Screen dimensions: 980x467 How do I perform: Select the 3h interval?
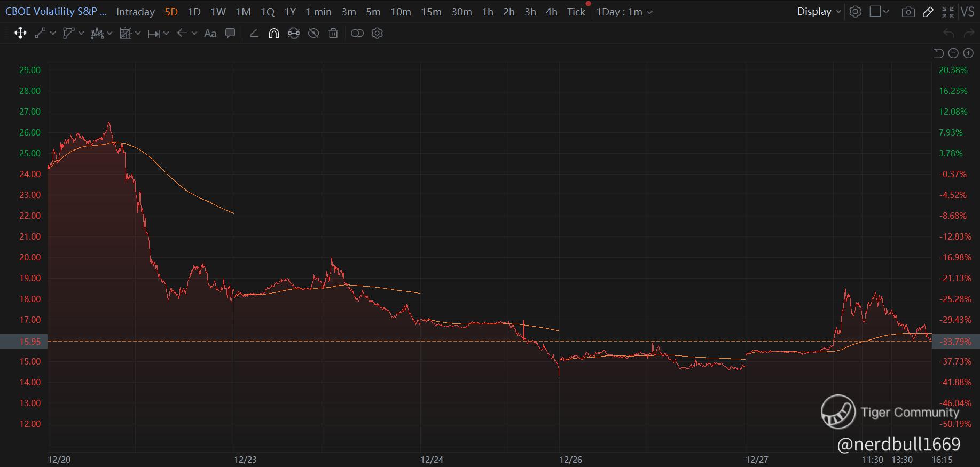(530, 12)
